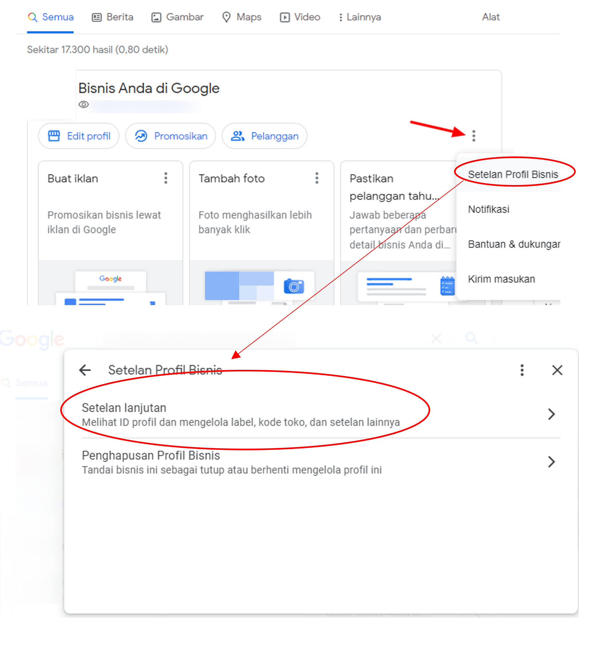Clear search with the faded X icon
Image resolution: width=616 pixels, height=672 pixels.
click(436, 339)
